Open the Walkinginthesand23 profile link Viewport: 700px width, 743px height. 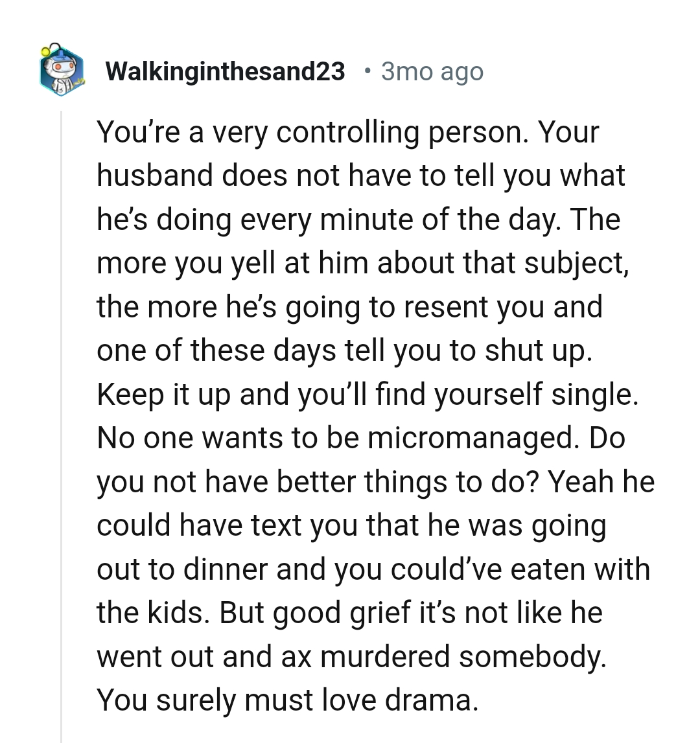(225, 71)
